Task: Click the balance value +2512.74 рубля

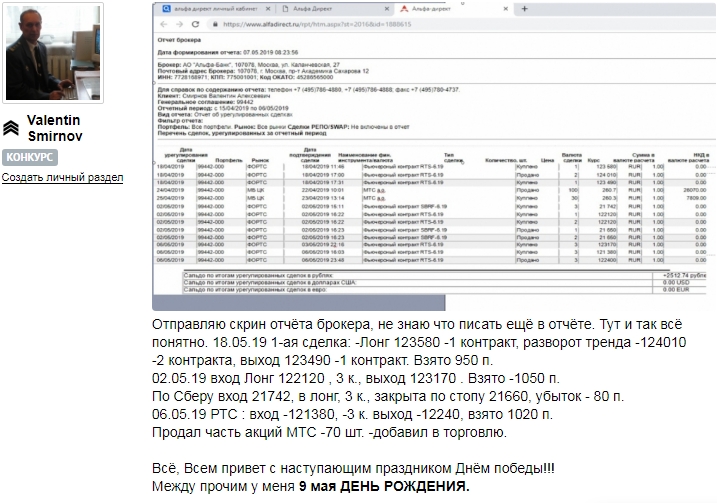Action: click(684, 276)
